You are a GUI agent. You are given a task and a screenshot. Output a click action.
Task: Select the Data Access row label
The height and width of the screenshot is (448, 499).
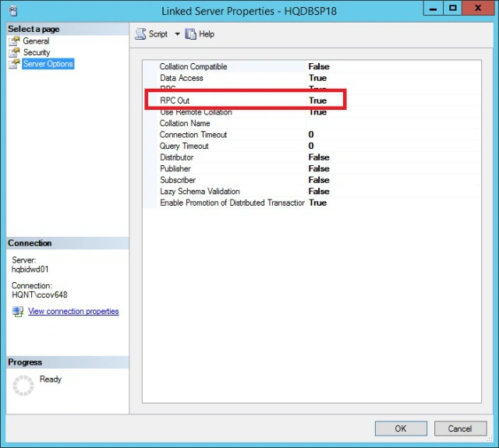tap(182, 78)
